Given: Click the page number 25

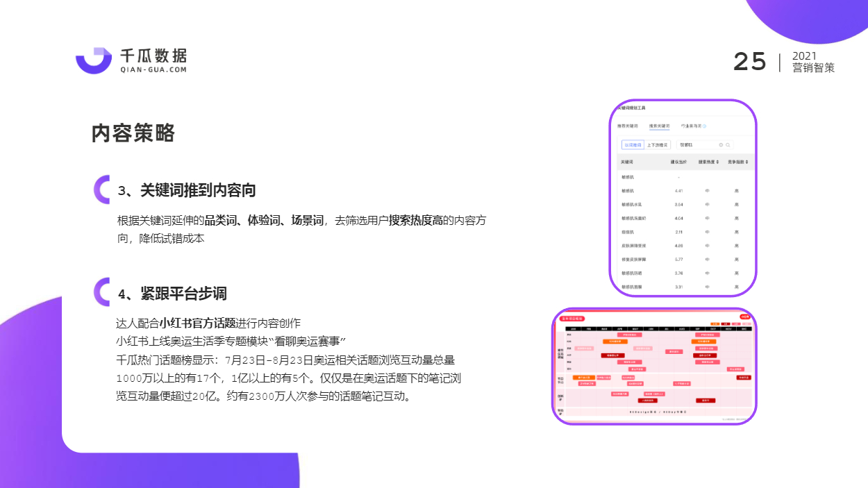Looking at the screenshot, I should [750, 61].
